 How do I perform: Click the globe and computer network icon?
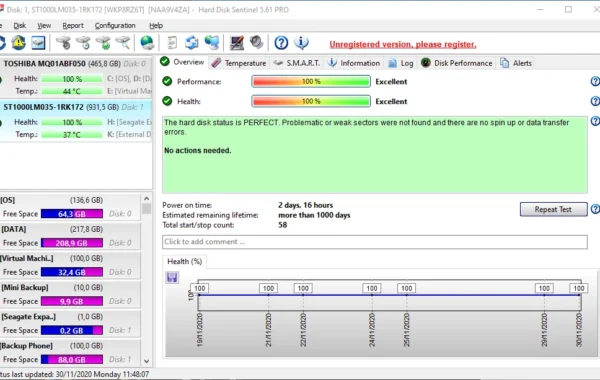212,42
